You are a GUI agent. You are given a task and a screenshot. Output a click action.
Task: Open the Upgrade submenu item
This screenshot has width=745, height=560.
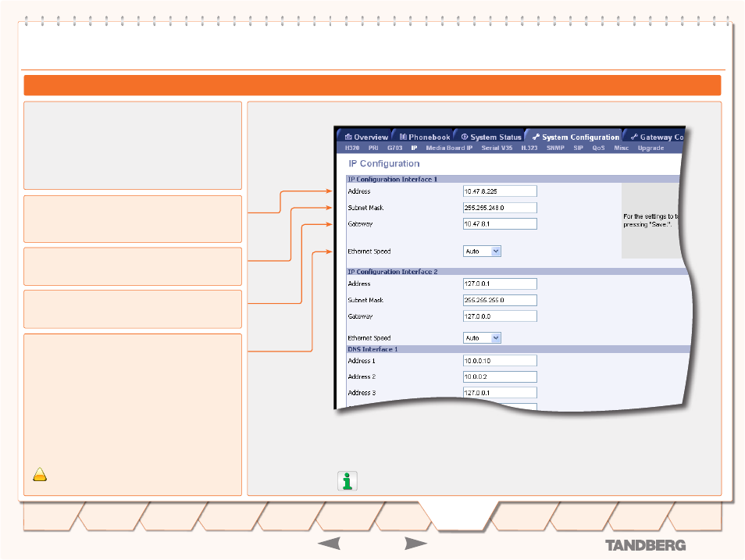(x=651, y=148)
